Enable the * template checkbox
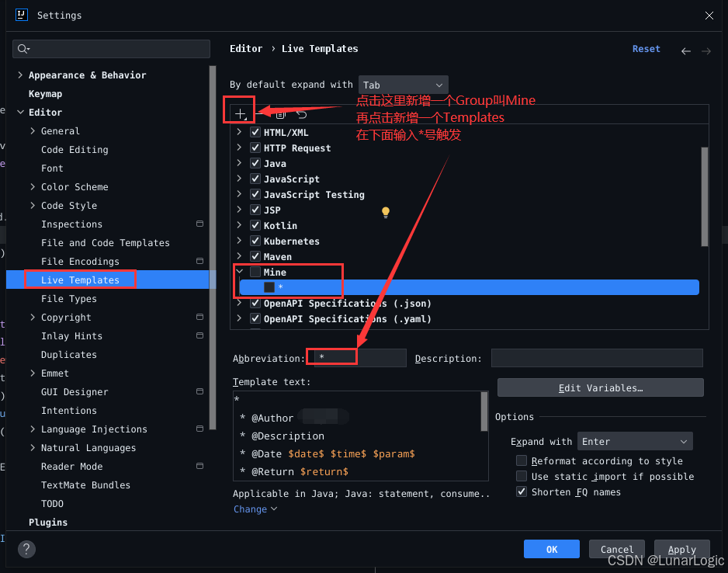 click(269, 287)
